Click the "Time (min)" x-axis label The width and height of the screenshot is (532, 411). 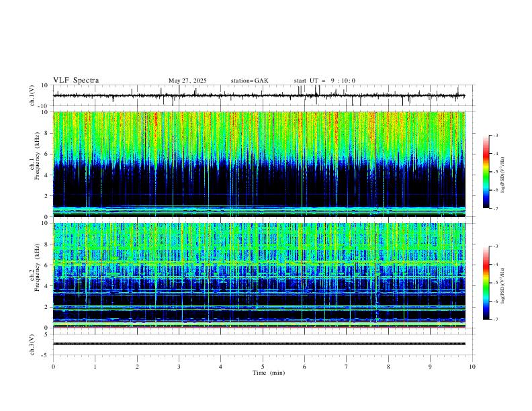[269, 373]
